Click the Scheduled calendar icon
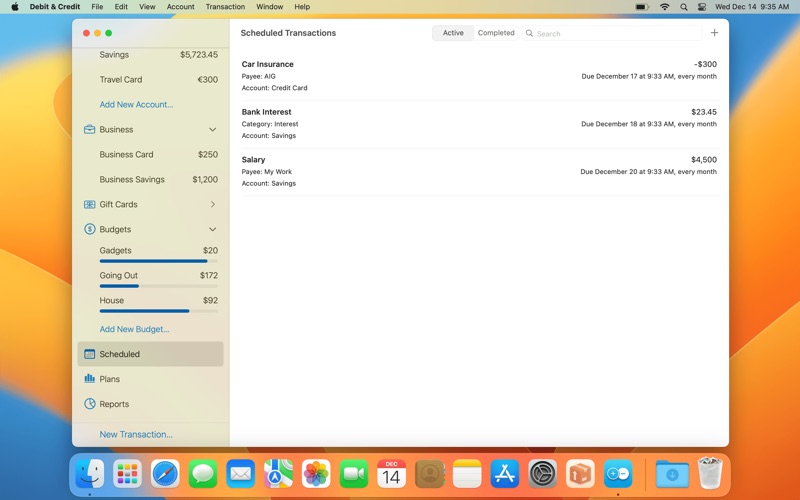 click(89, 354)
